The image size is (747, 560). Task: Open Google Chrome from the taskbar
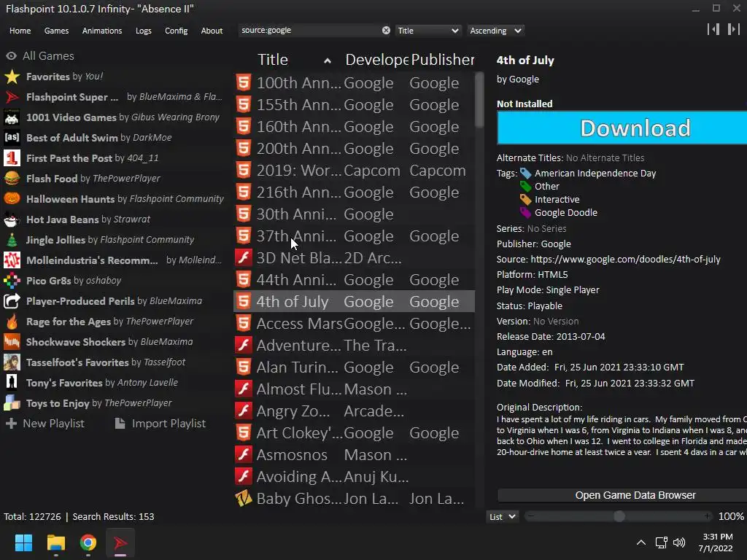pyautogui.click(x=88, y=542)
